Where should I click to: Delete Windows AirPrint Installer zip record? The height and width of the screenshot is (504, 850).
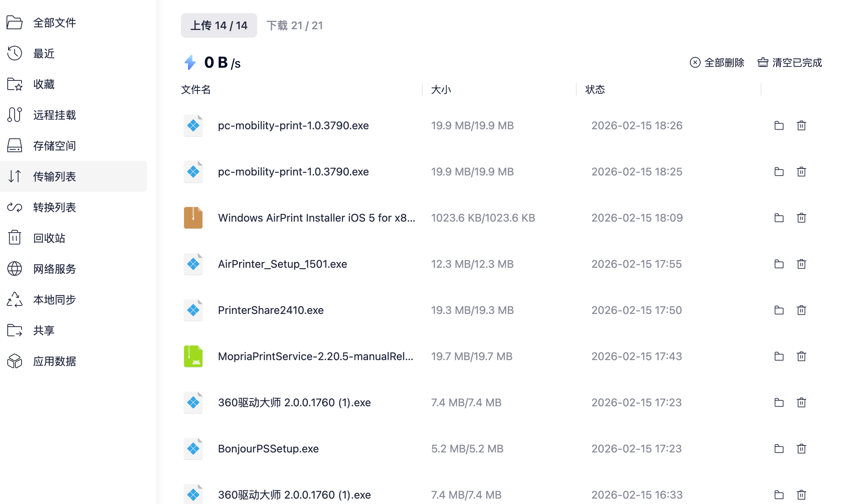(x=801, y=218)
